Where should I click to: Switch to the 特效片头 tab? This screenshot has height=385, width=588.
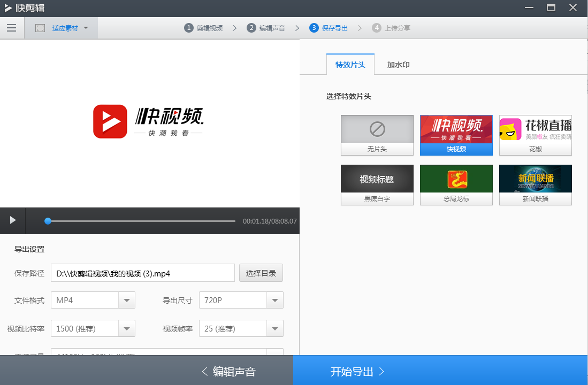tap(350, 65)
